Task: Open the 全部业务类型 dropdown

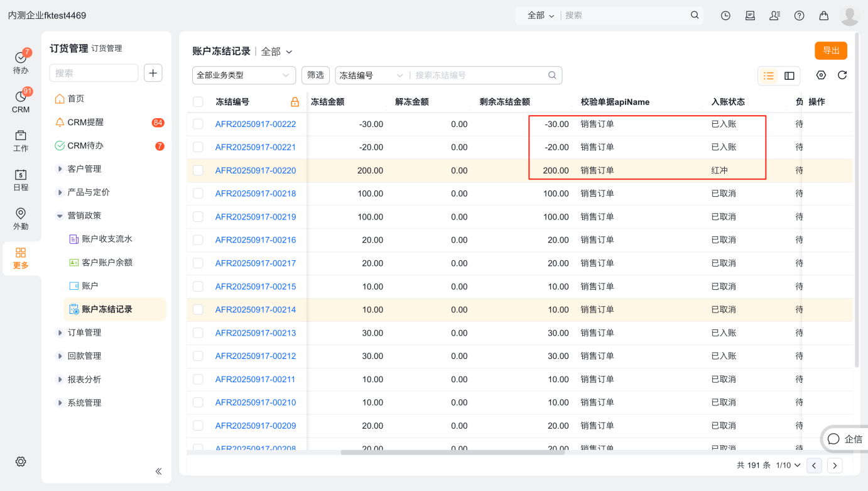Action: point(244,75)
